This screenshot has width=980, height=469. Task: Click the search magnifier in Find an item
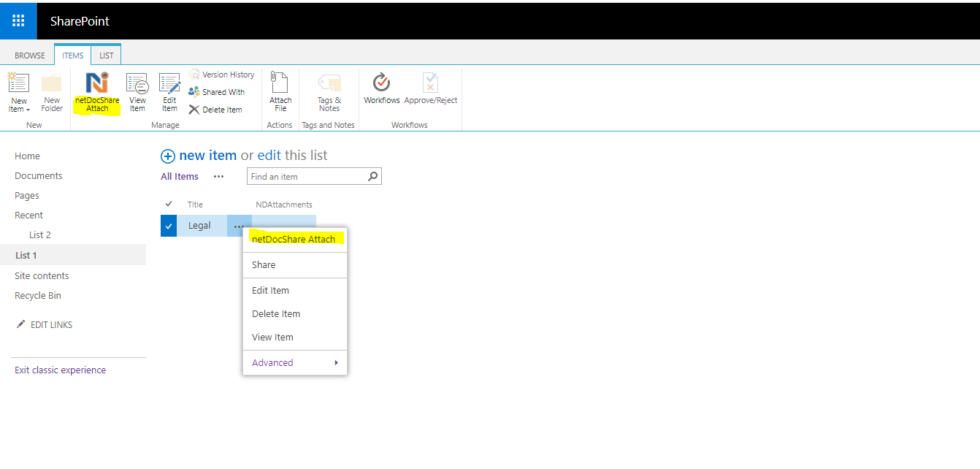click(372, 176)
